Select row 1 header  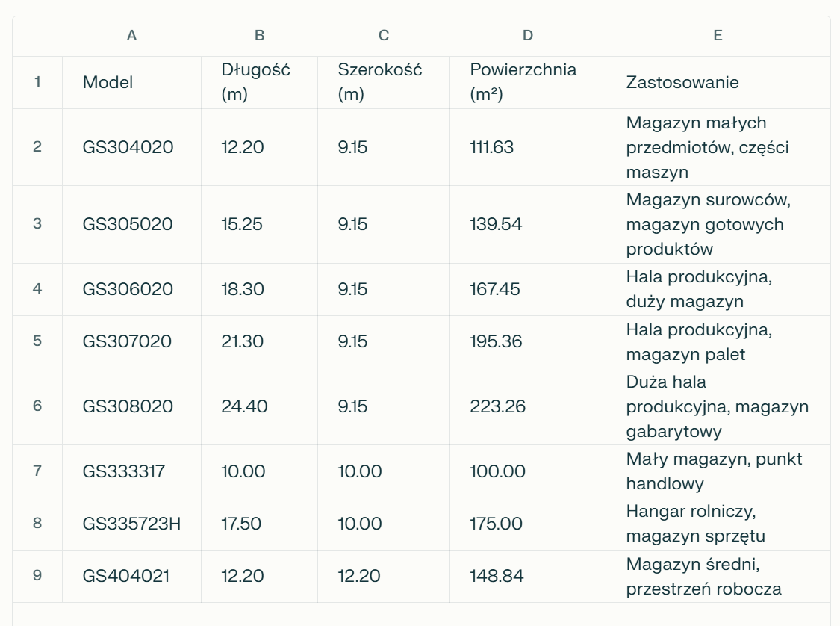coord(37,82)
